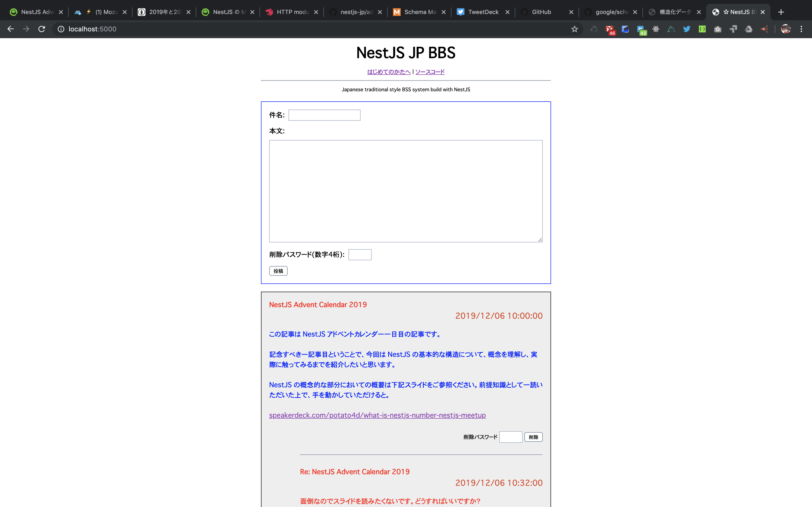Open the green code viewer extension

(702, 29)
